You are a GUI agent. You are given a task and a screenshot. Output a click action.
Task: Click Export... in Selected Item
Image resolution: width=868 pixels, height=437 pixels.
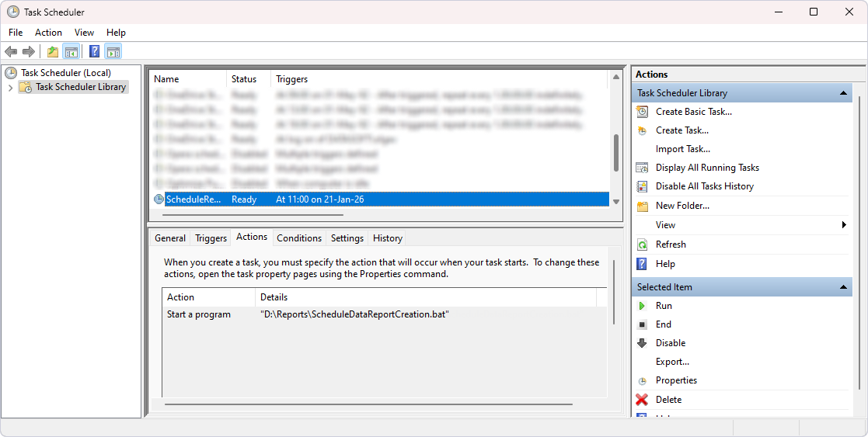pyautogui.click(x=672, y=362)
